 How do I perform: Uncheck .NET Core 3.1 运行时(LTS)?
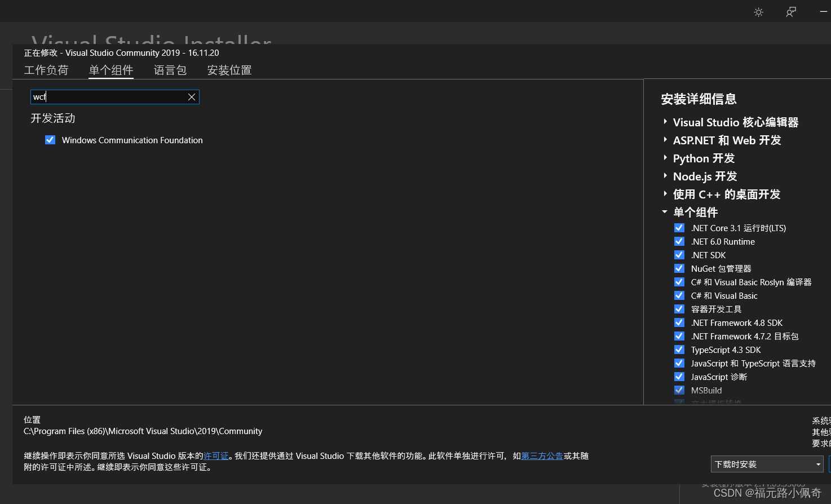(679, 228)
